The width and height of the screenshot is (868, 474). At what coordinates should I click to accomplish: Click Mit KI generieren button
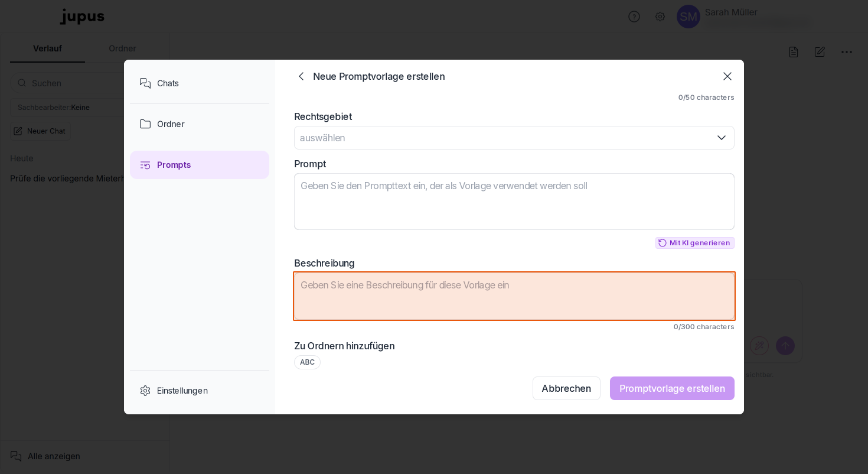tap(695, 243)
